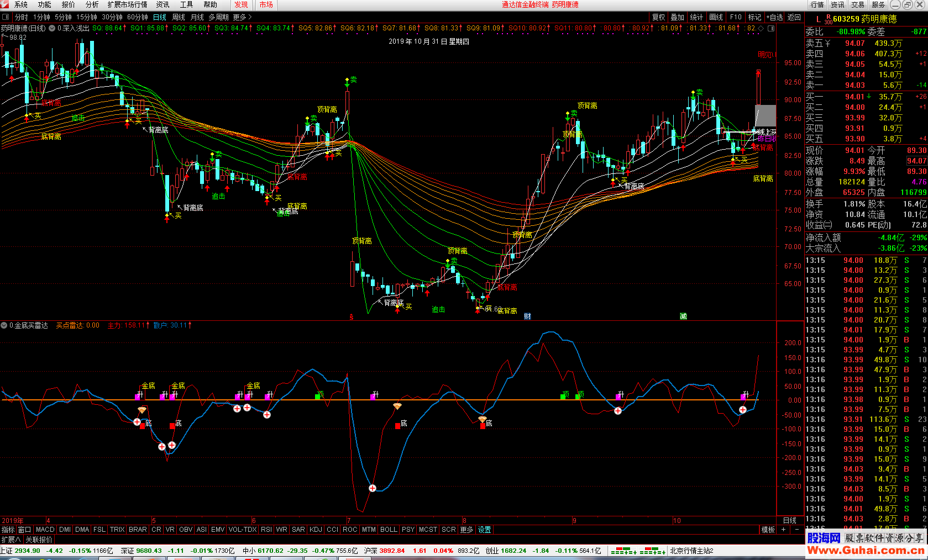
Task: Open the 扩展市场行情 menu
Action: click(x=128, y=4)
